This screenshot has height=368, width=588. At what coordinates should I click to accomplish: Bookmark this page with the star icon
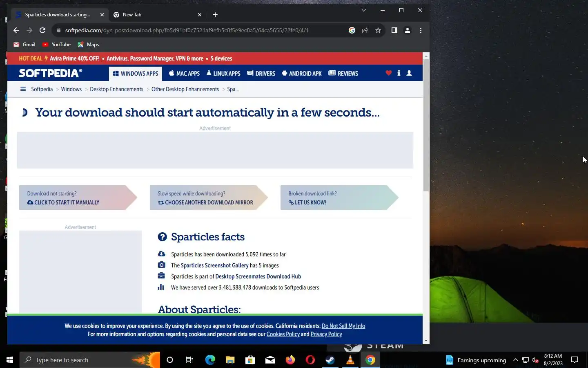click(x=378, y=30)
